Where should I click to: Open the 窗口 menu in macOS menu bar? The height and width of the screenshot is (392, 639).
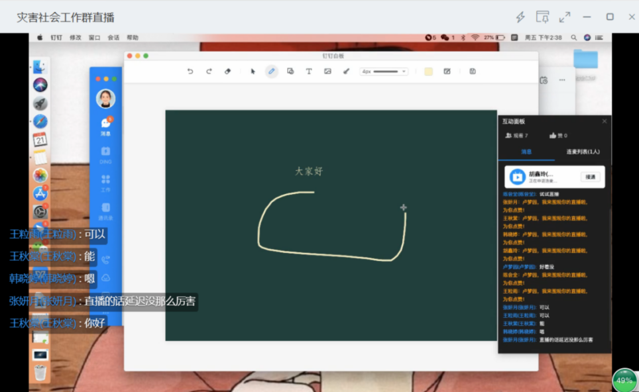point(94,37)
